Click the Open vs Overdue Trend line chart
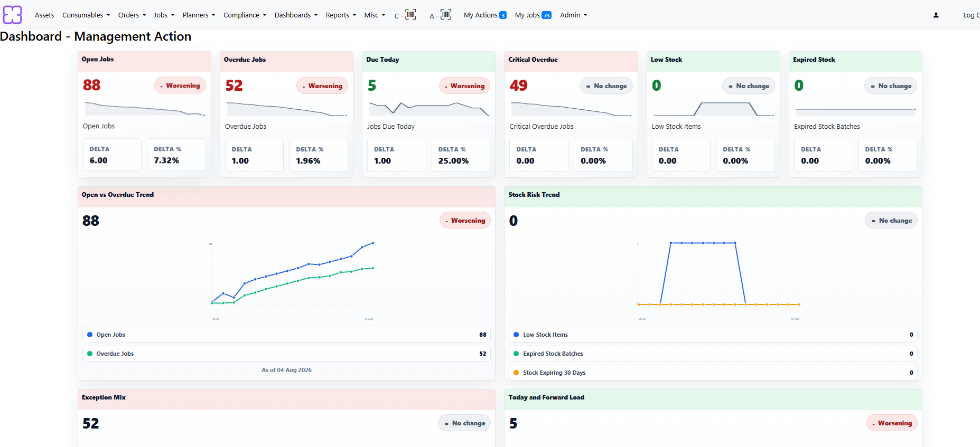Screen dimensions: 980x447 [292, 280]
